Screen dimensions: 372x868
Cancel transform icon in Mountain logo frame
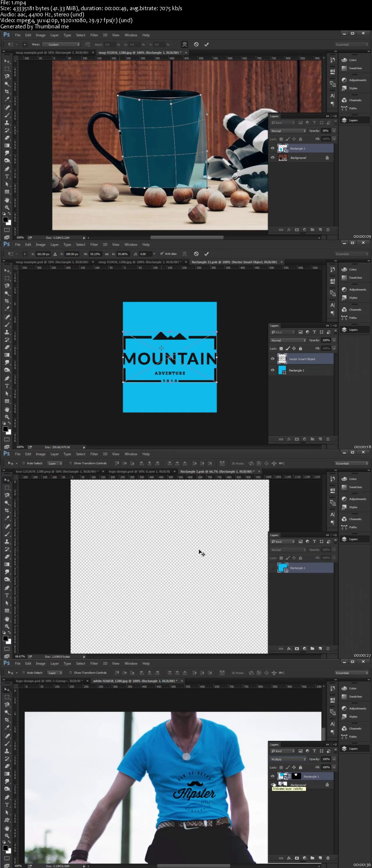(196, 254)
